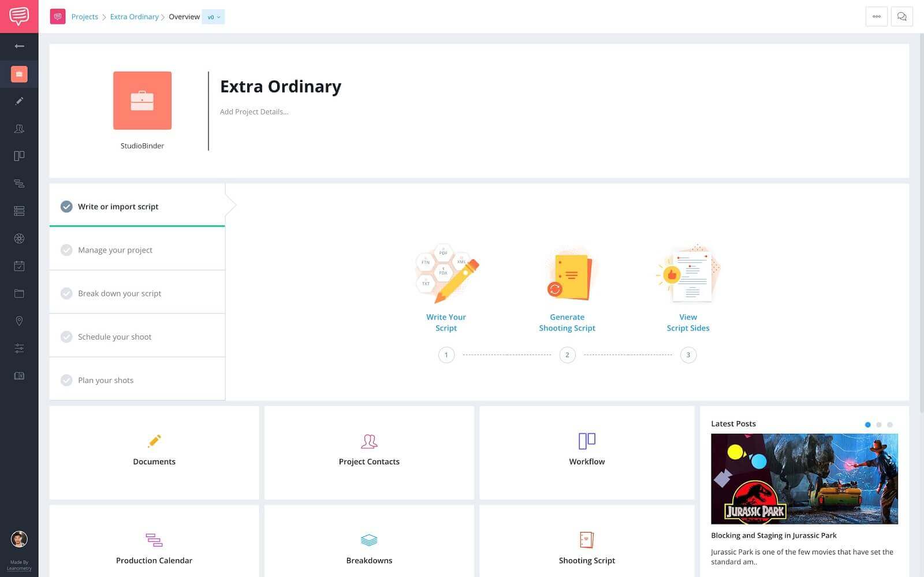This screenshot has height=577, width=924.
Task: Select the Break down your script tab
Action: click(137, 292)
